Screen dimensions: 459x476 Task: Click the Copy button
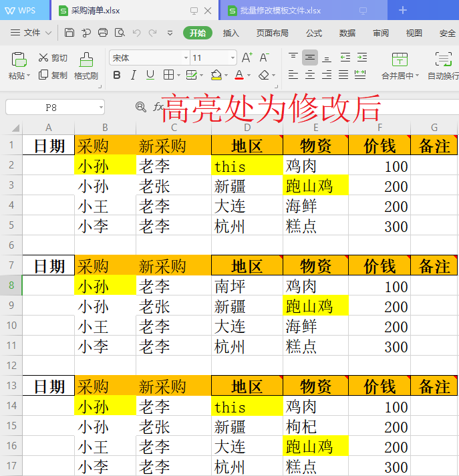click(x=53, y=75)
